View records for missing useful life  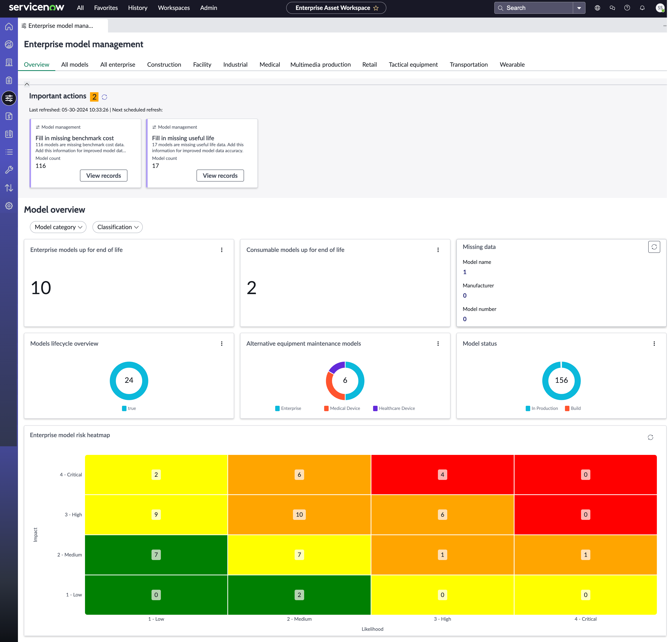click(220, 176)
